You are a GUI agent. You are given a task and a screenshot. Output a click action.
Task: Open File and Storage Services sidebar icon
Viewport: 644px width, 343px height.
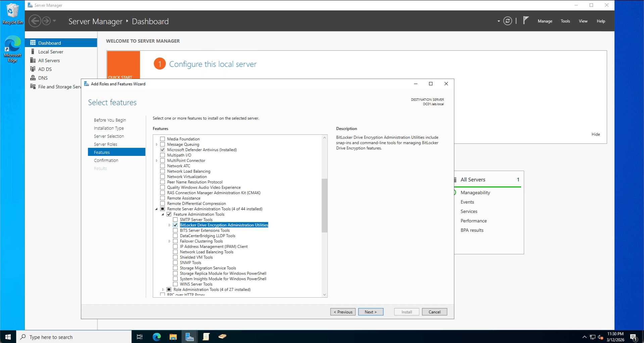33,86
